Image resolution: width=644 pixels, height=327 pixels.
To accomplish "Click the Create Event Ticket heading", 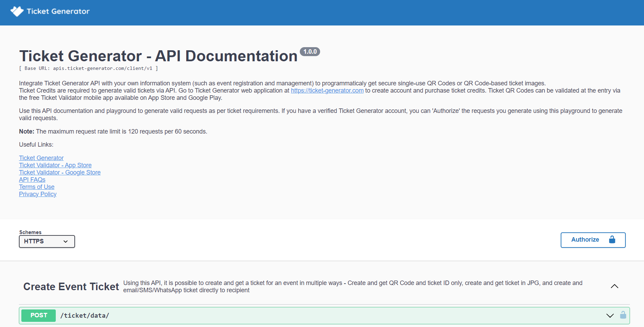I will pyautogui.click(x=71, y=287).
